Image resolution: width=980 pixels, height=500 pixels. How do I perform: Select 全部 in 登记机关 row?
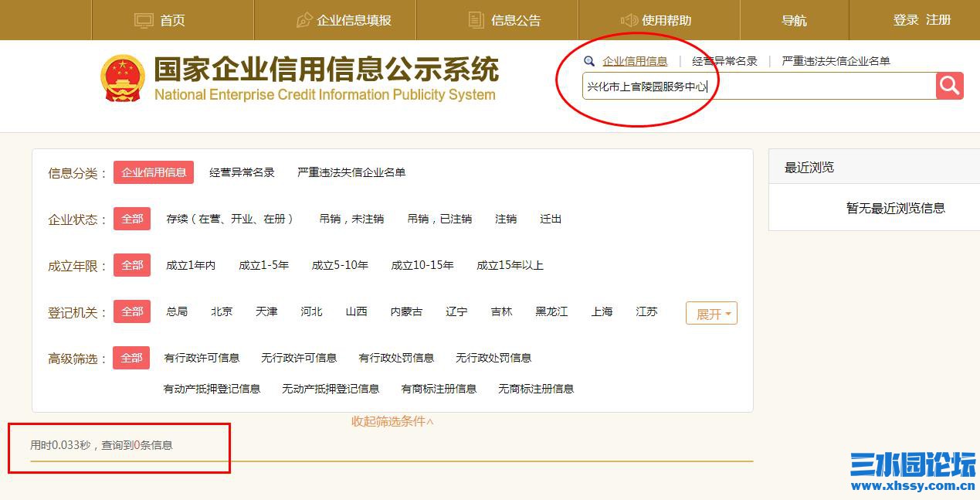(132, 311)
